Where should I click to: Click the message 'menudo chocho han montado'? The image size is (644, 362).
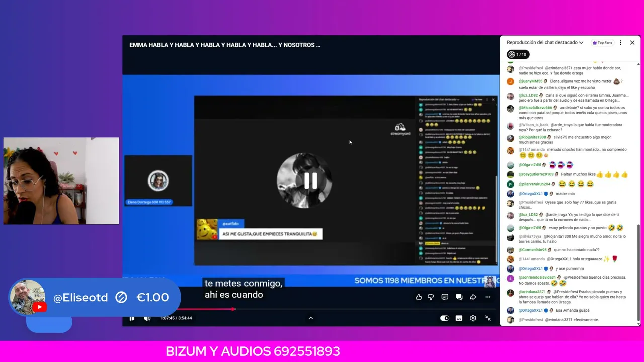pos(572,150)
